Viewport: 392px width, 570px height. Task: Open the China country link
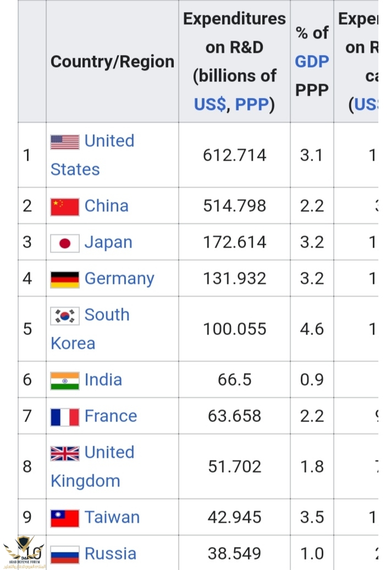coord(106,206)
